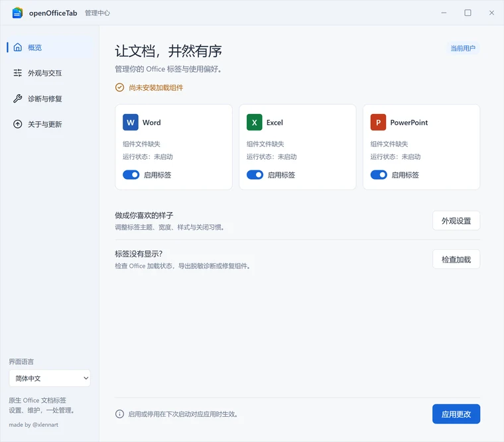Viewport: 504px width, 442px height.
Task: Click 运行状态：未启动 in the PowerPoint card
Action: 395,157
